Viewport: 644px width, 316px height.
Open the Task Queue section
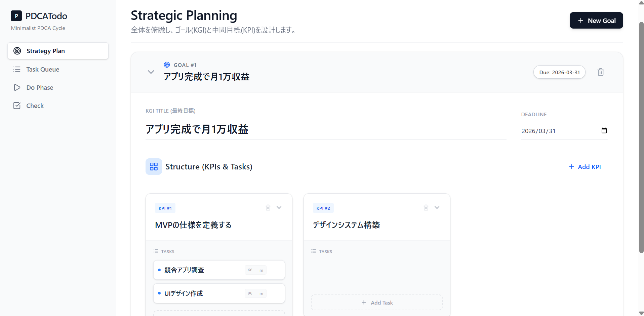(x=42, y=69)
